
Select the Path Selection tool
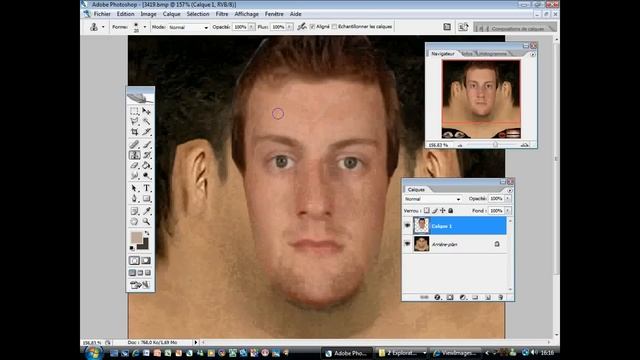[x=134, y=189]
